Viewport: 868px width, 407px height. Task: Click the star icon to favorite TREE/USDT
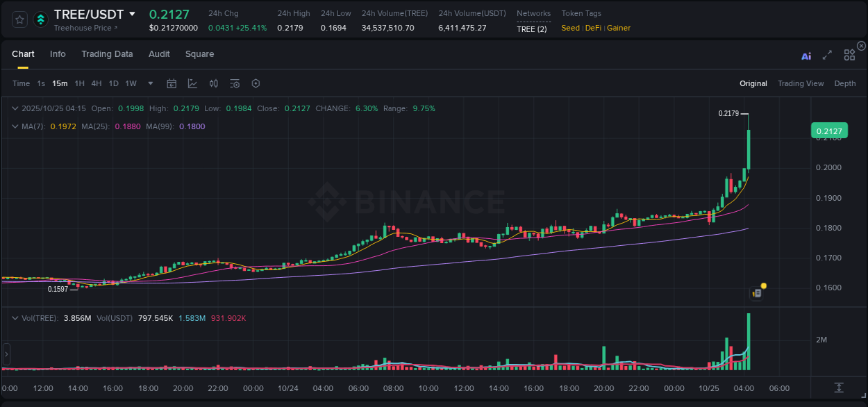coord(19,19)
